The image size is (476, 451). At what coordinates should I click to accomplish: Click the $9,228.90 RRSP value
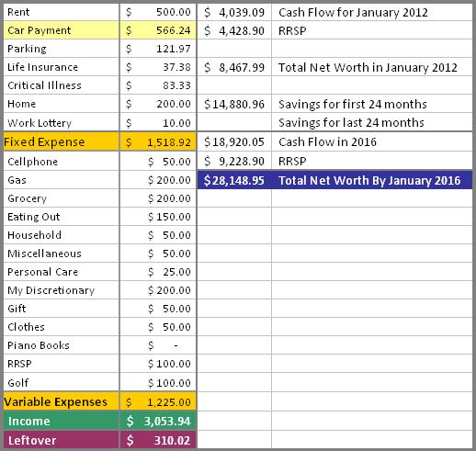[234, 161]
